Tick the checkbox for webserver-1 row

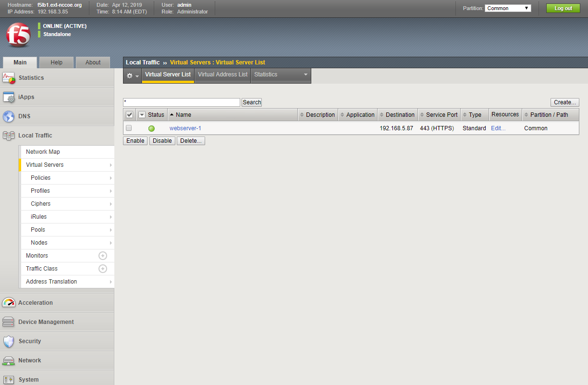(129, 128)
